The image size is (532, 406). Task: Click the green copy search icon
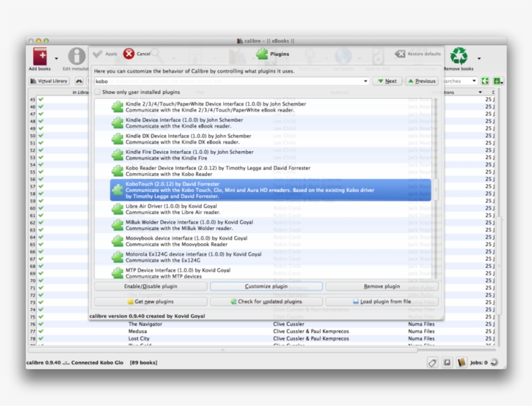click(x=485, y=81)
